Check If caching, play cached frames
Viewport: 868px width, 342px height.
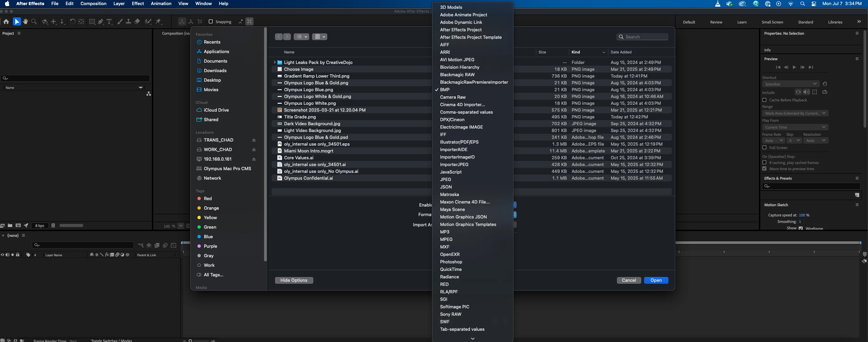point(764,163)
